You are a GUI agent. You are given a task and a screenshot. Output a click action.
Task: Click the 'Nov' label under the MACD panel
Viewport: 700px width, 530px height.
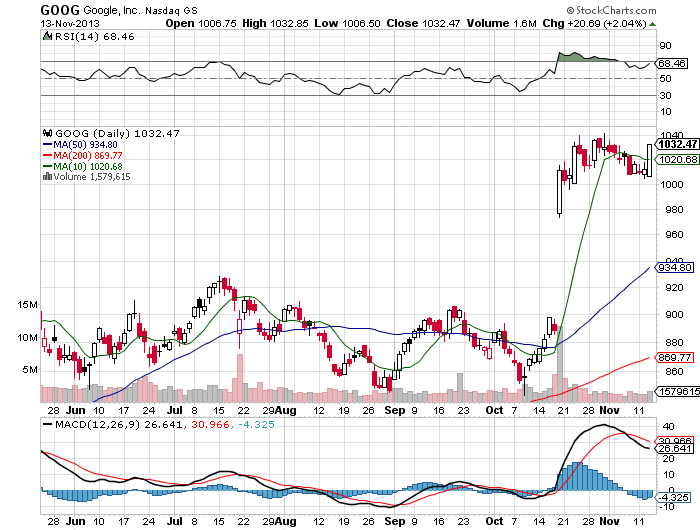tap(609, 521)
